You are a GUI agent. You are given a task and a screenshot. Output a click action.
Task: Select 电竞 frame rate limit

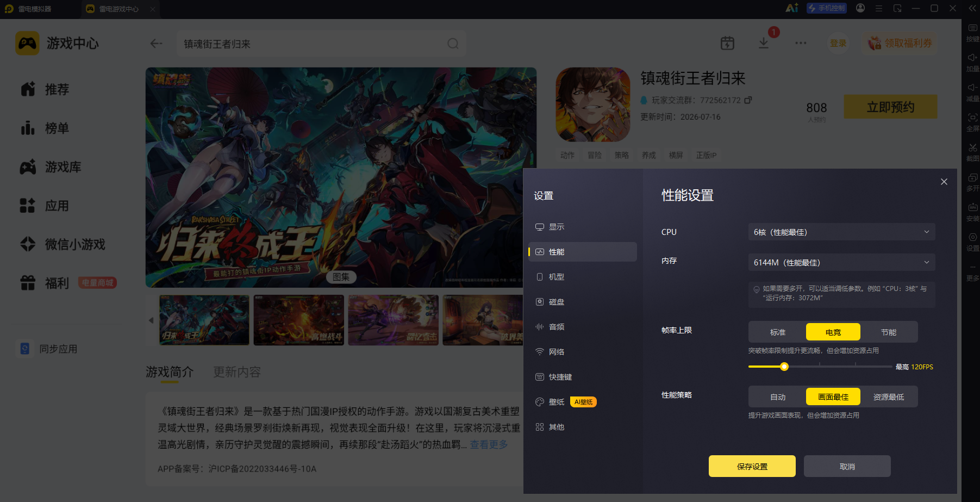[833, 332]
